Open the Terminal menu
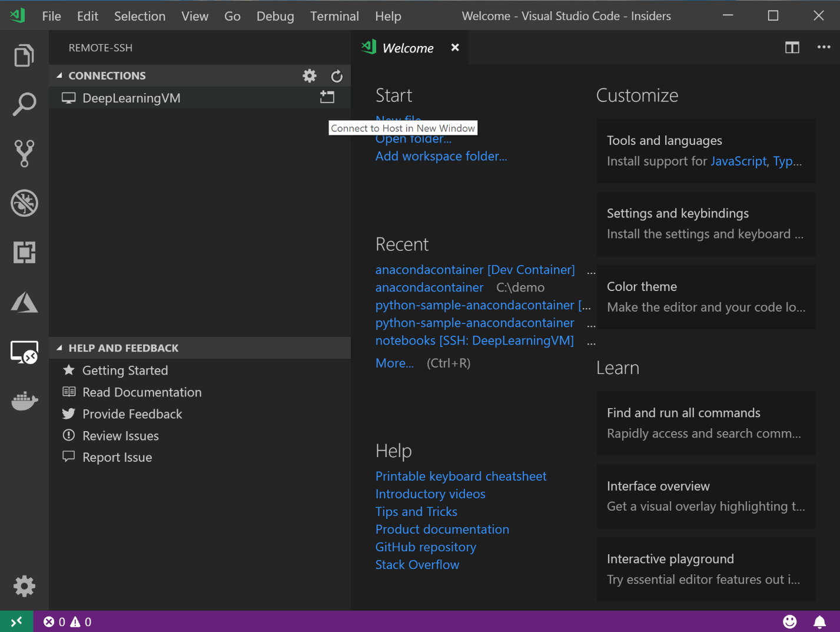 [334, 16]
